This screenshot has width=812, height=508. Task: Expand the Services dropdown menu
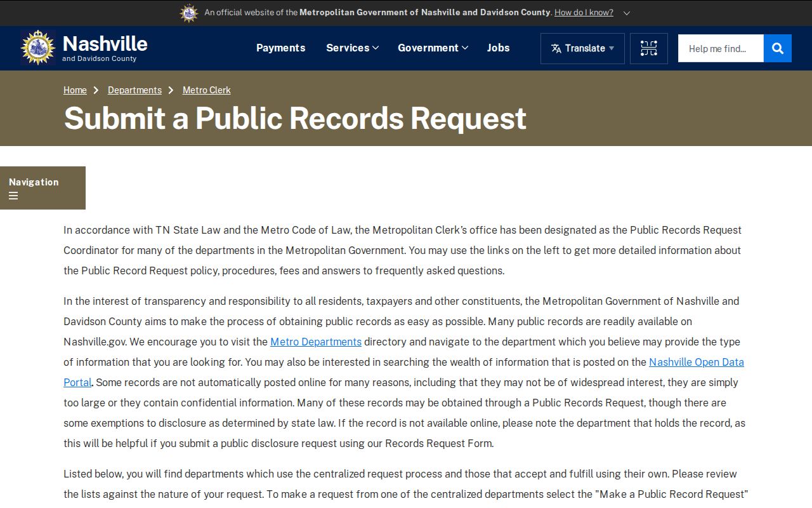[x=352, y=48]
